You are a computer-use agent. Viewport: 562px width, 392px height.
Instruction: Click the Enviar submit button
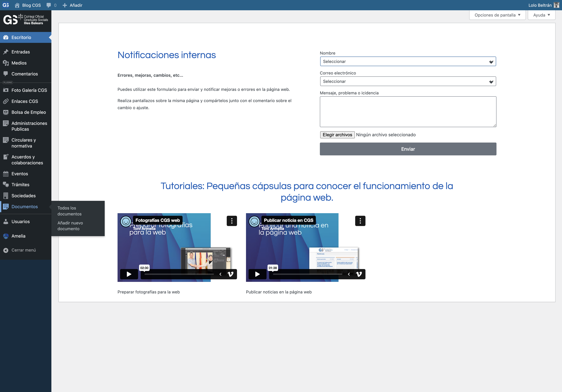pos(408,149)
